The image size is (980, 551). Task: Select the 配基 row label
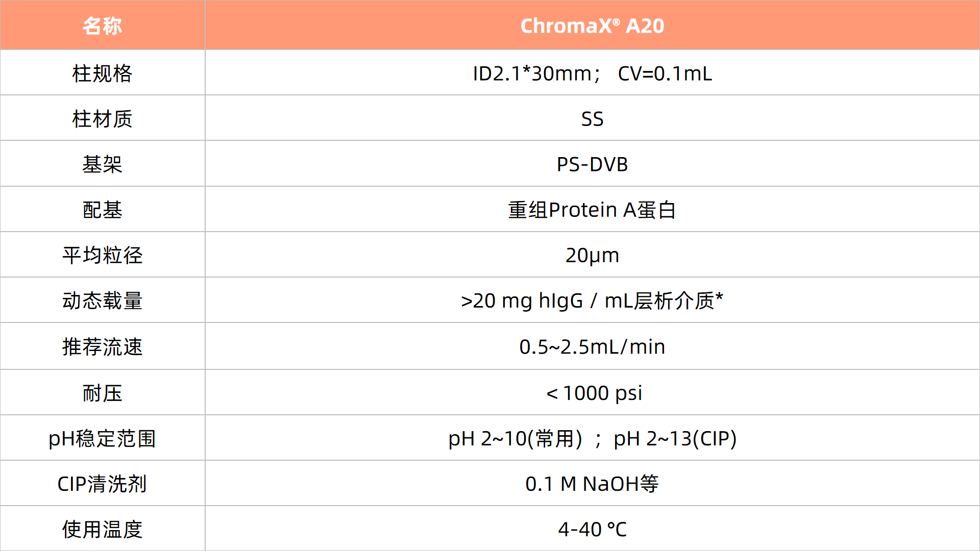coord(102,210)
